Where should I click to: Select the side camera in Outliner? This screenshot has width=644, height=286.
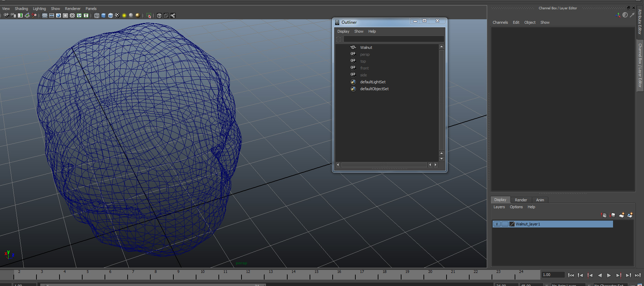[x=363, y=75]
